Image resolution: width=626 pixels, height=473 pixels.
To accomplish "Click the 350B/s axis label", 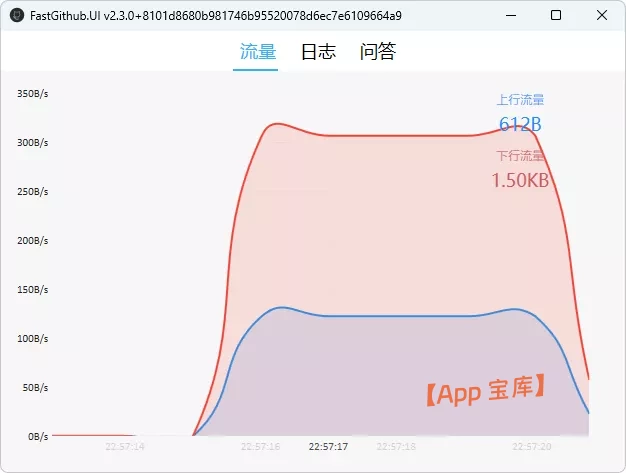I will pyautogui.click(x=33, y=94).
